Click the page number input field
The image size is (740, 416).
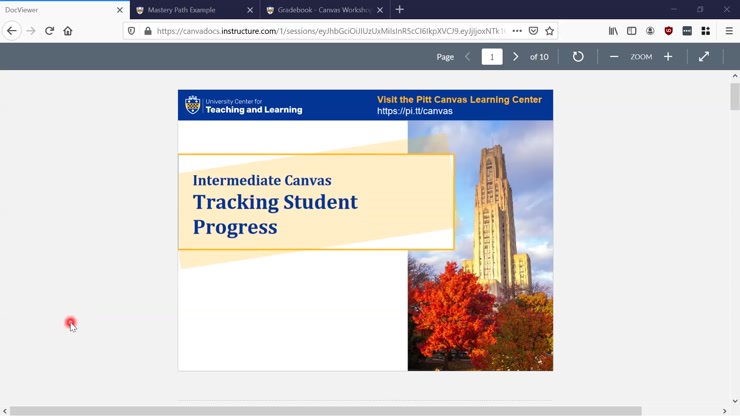point(492,57)
